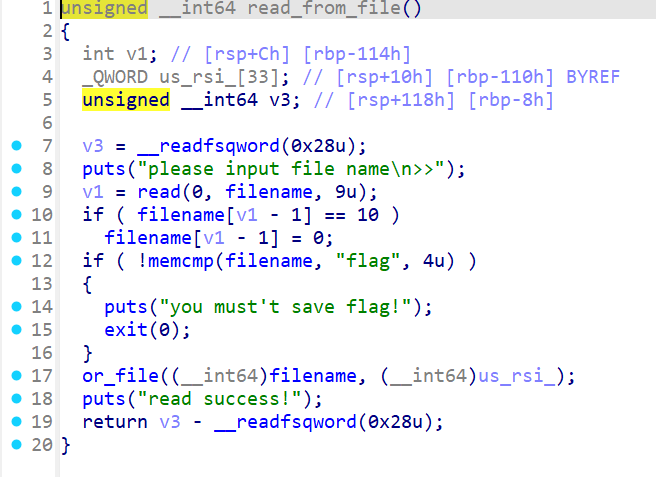The height and width of the screenshot is (477, 656).
Task: Click filename in the line 11 assignment
Action: [148, 238]
